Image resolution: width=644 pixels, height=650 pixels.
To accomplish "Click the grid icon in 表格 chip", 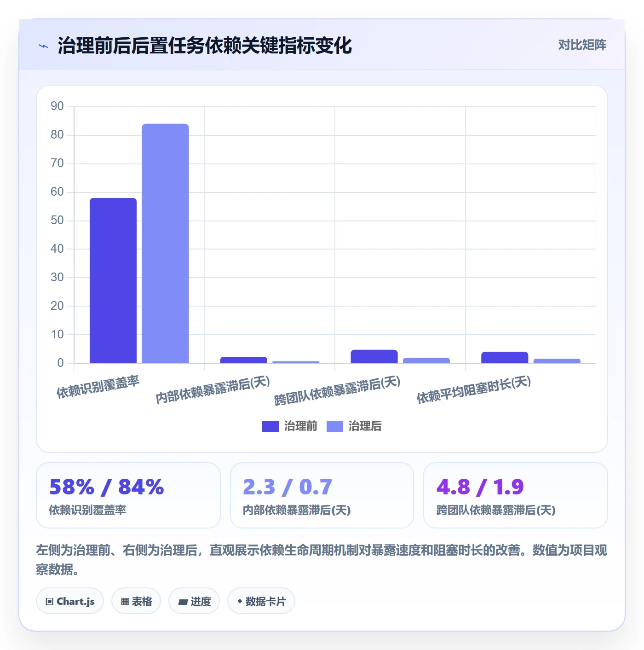I will coord(125,602).
